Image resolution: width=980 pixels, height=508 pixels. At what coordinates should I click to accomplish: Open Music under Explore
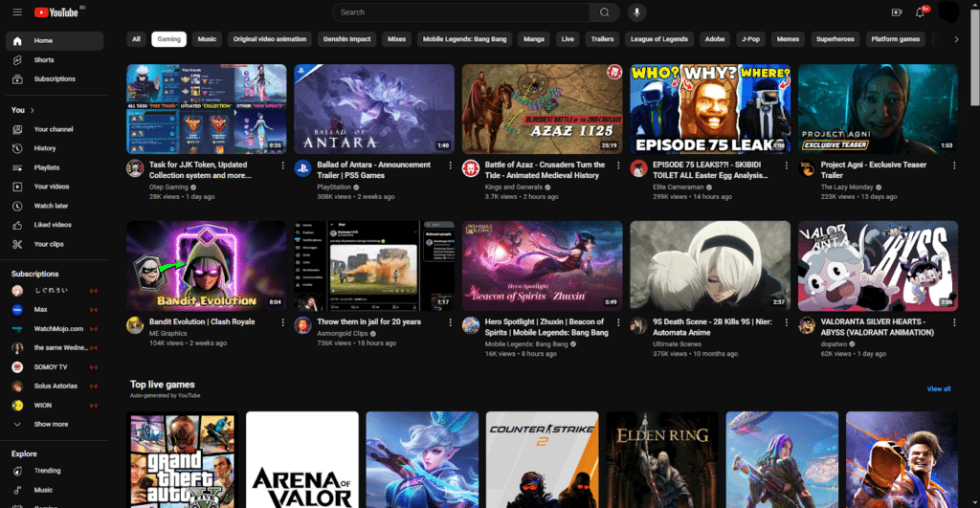point(55,490)
